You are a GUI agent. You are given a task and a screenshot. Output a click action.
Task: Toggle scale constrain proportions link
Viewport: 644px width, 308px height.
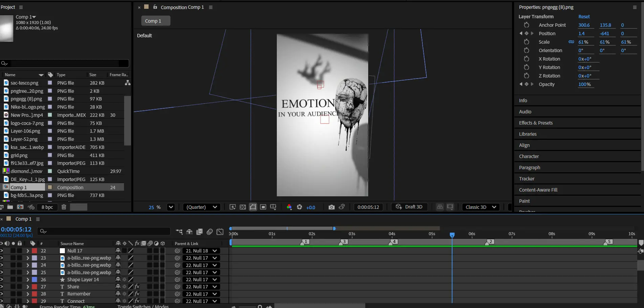point(571,42)
